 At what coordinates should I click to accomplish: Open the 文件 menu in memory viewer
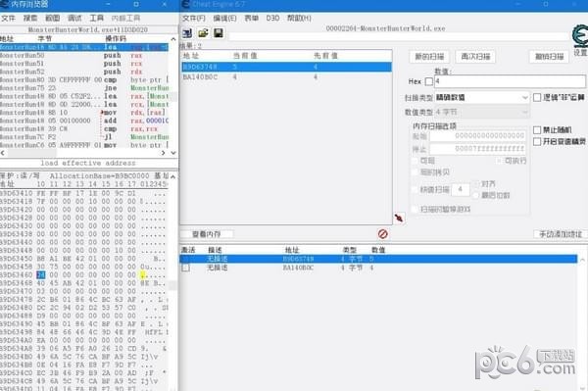pyautogui.click(x=8, y=18)
